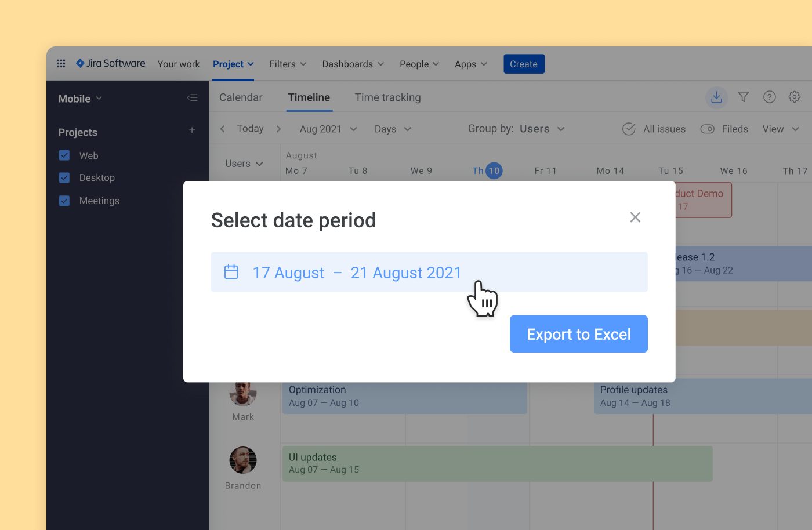Open the Days time-scale dropdown

click(392, 129)
